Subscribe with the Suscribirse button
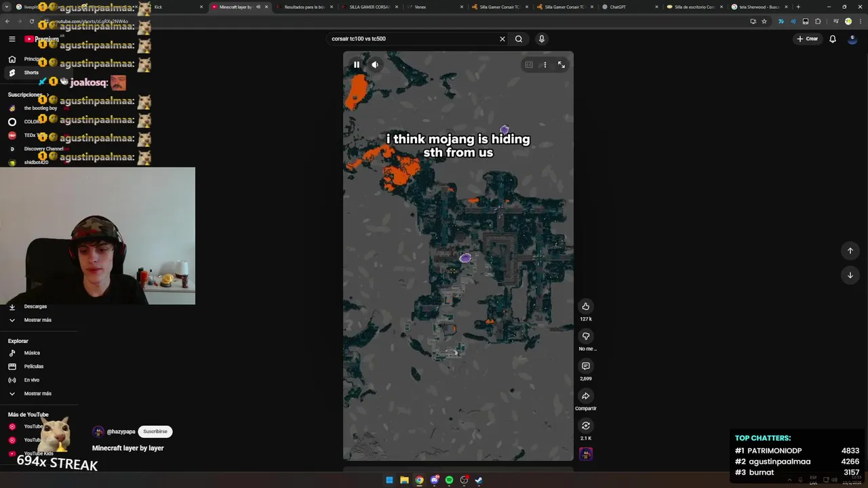 point(155,432)
